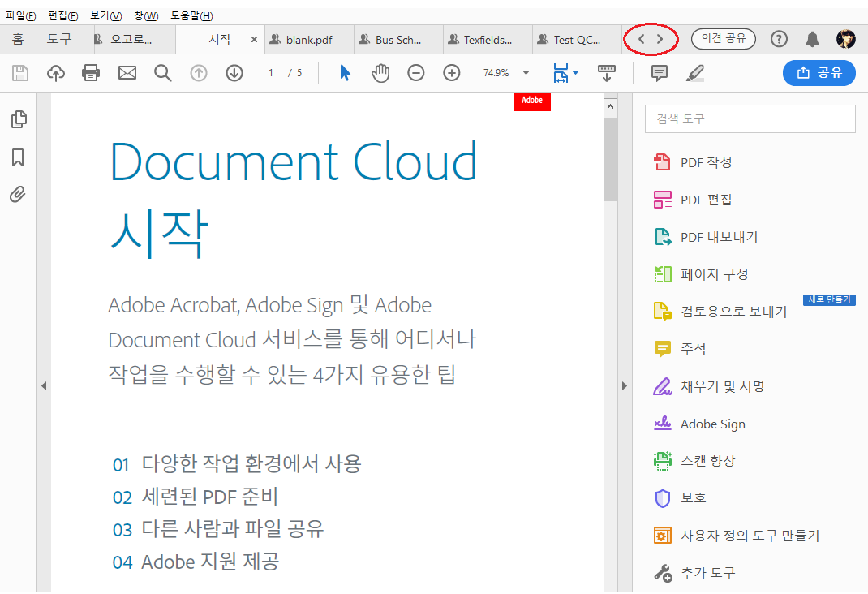Viewport: 868px width, 594px height.
Task: Open notifications bell icon
Action: coord(812,39)
